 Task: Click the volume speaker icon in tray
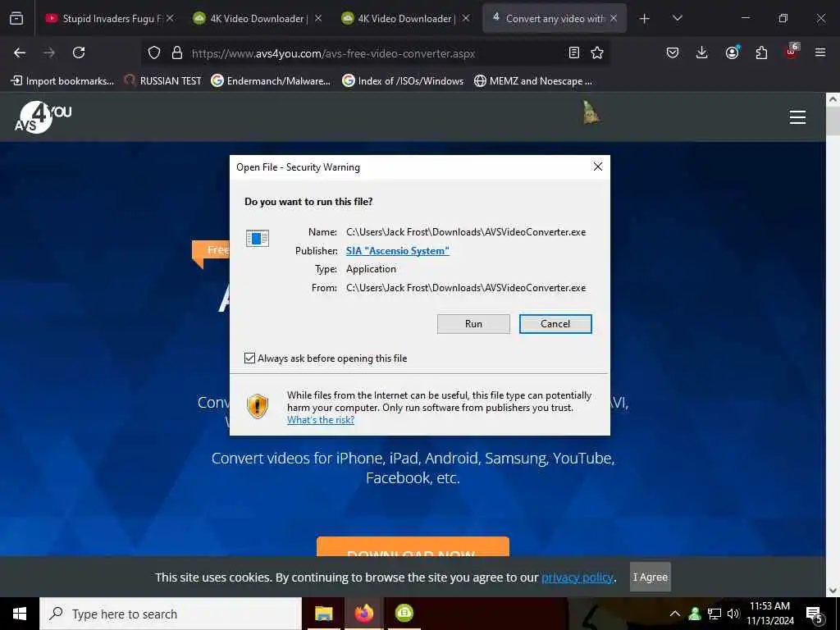[733, 614]
